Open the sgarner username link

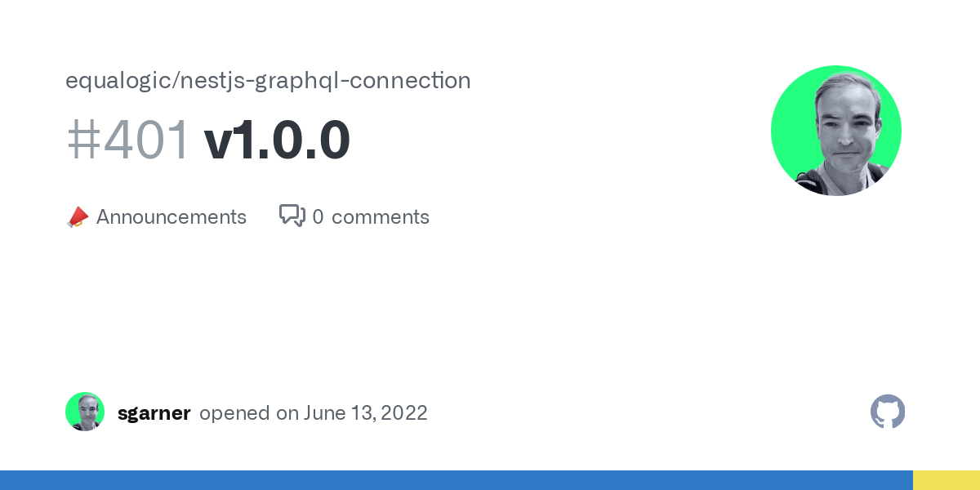[154, 413]
